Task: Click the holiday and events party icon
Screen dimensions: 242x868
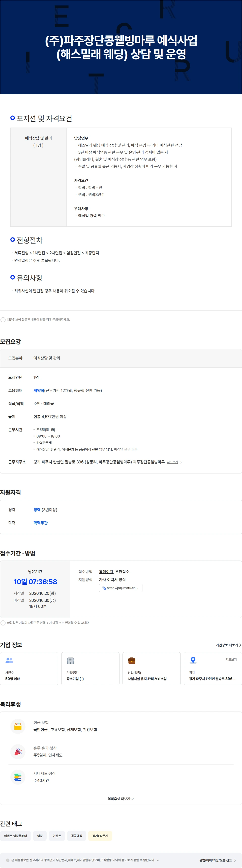Action: [x=18, y=752]
